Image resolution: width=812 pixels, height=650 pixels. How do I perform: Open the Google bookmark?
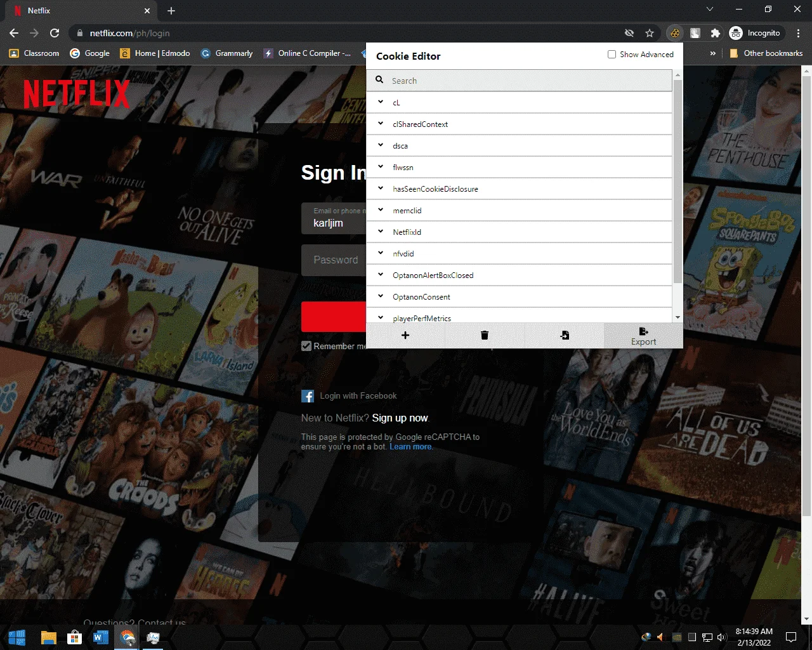click(x=89, y=53)
